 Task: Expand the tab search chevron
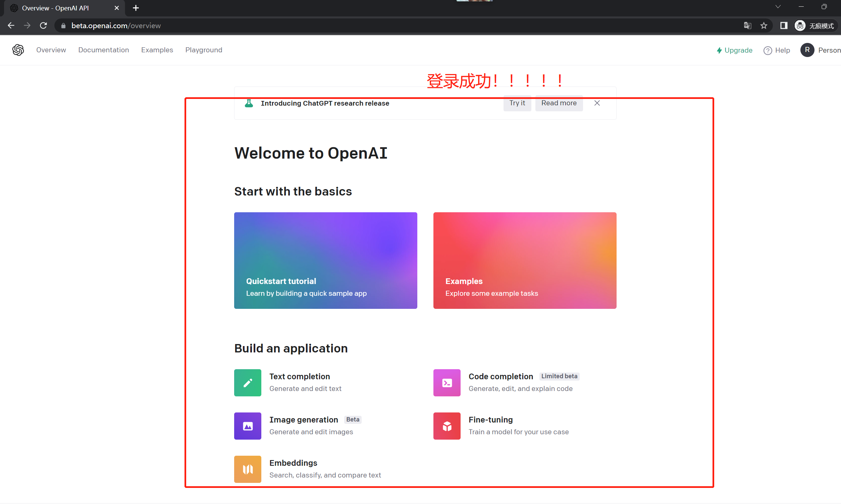click(778, 7)
